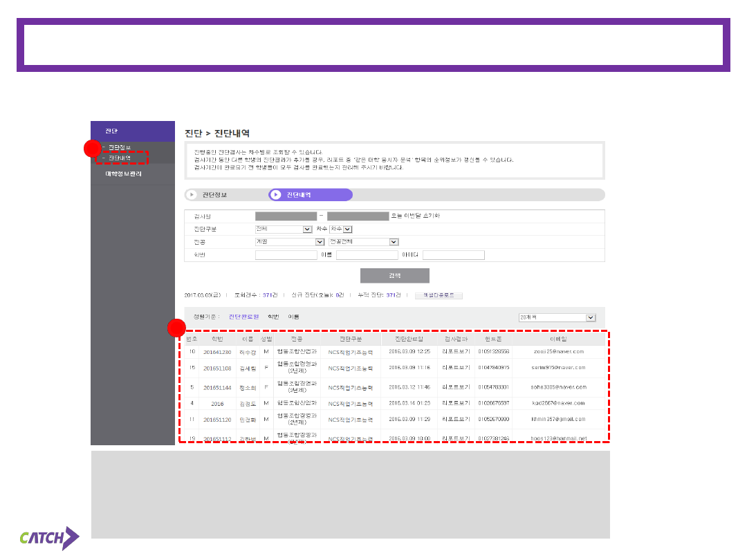Click the start date field of 검사일

(286, 216)
